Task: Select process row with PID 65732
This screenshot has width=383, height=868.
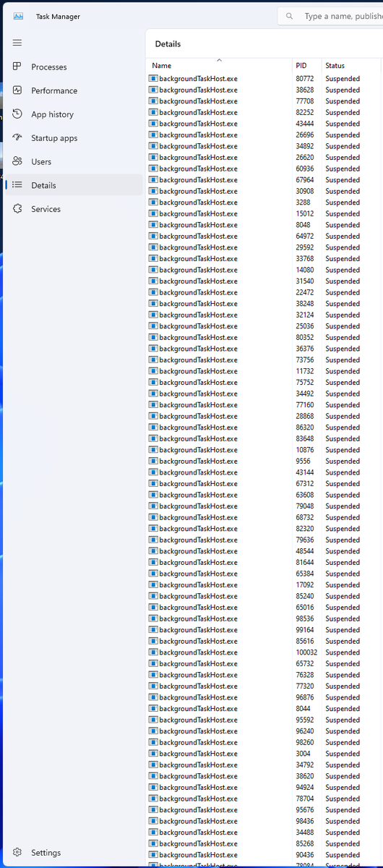Action: (264, 663)
